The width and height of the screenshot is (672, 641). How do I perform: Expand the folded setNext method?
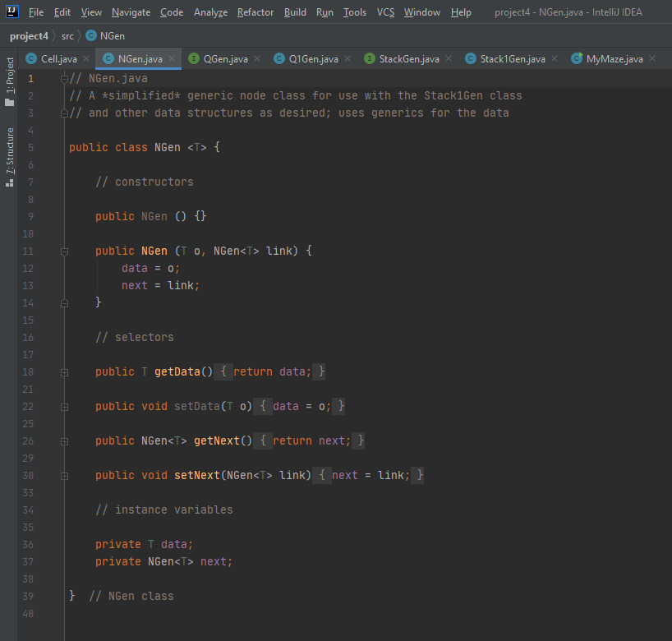[64, 476]
